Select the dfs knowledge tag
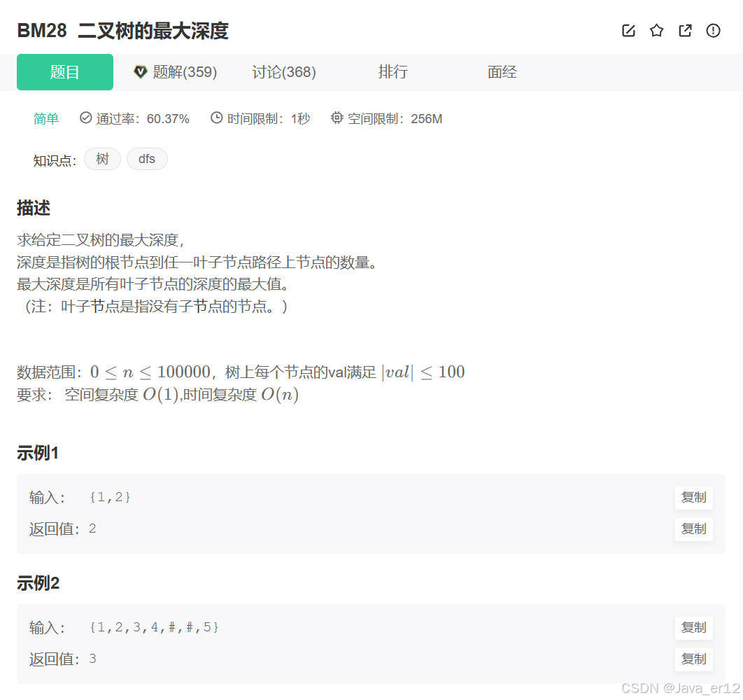Screen dimensions: 743x700 [x=147, y=159]
